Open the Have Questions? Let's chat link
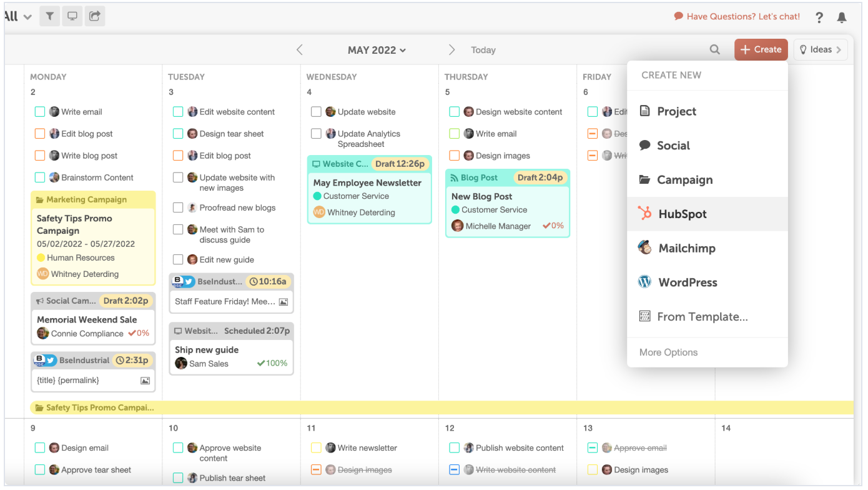 743,16
